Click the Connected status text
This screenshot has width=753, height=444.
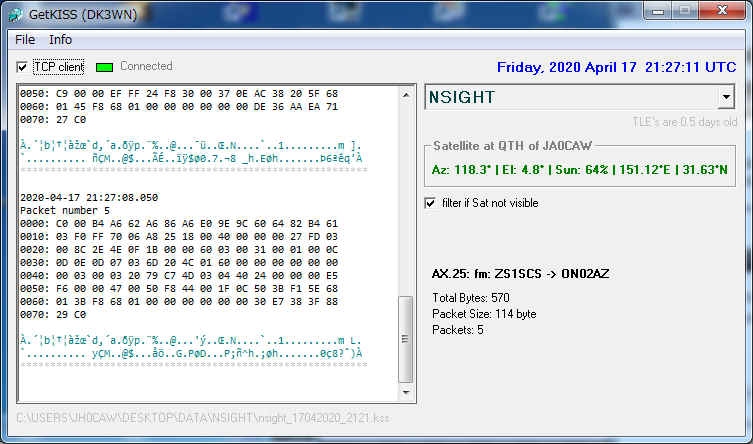click(x=146, y=66)
